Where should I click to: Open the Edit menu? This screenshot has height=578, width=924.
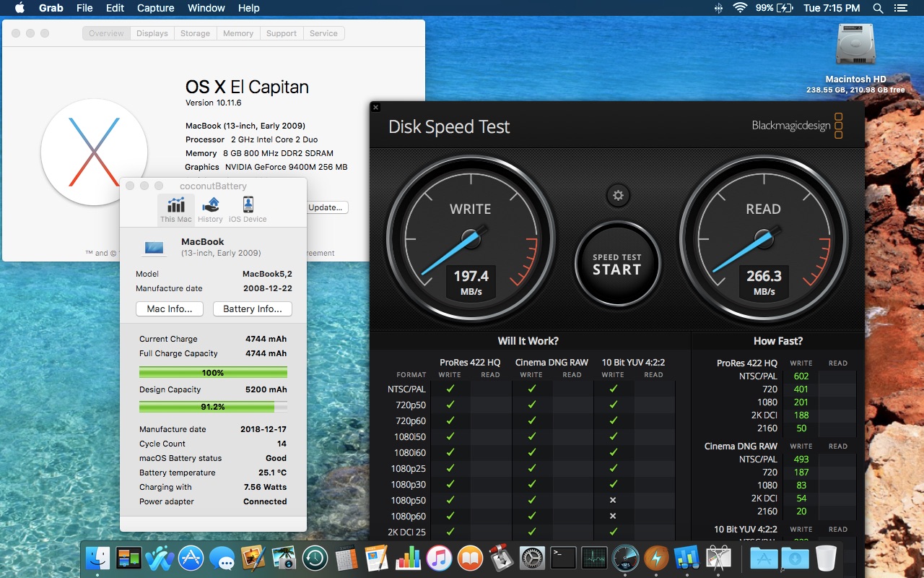(x=115, y=8)
